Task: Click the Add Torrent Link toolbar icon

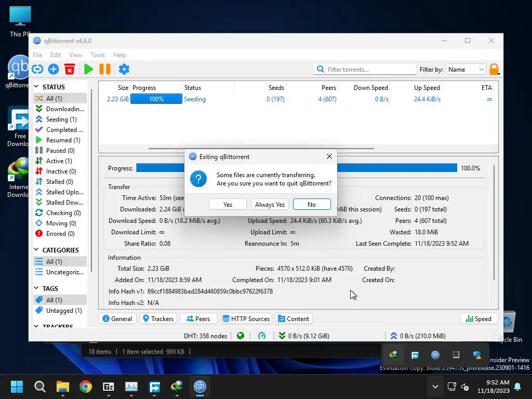Action: [x=37, y=69]
